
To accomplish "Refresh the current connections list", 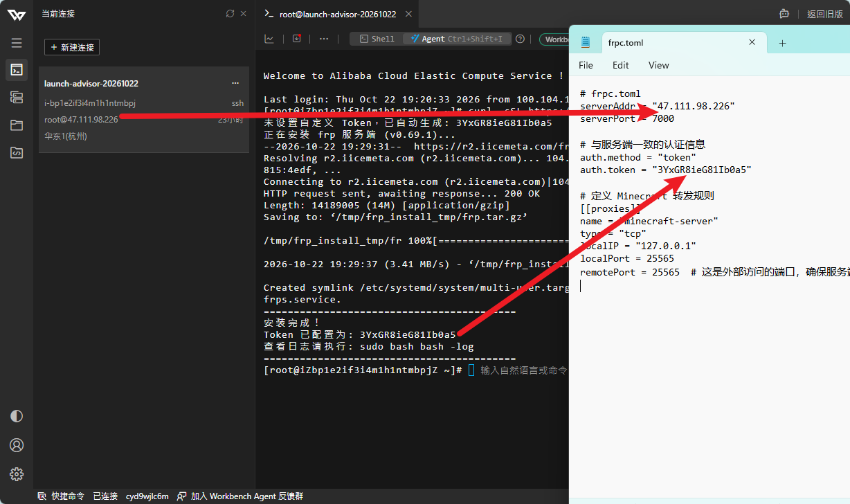I will pyautogui.click(x=230, y=13).
